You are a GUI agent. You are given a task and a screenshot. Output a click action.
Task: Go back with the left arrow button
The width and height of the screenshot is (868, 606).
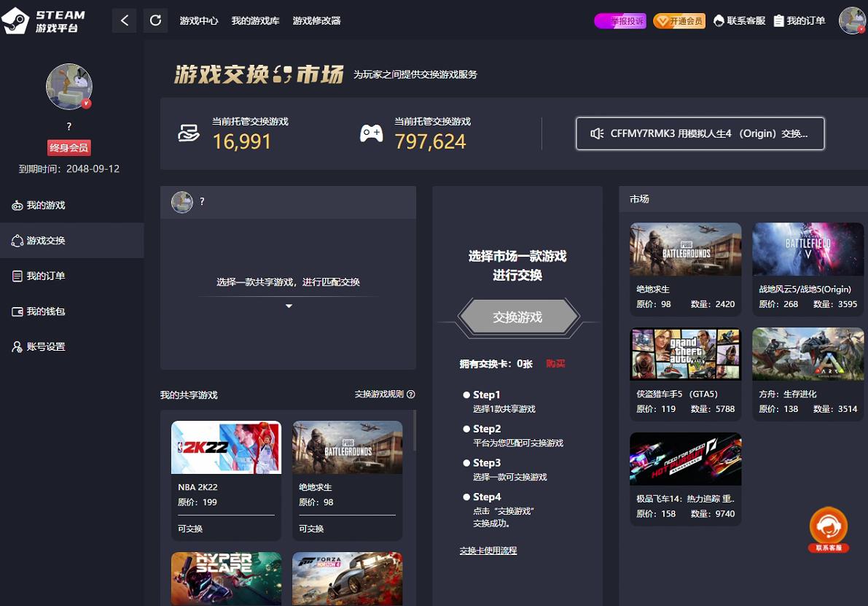(x=124, y=20)
